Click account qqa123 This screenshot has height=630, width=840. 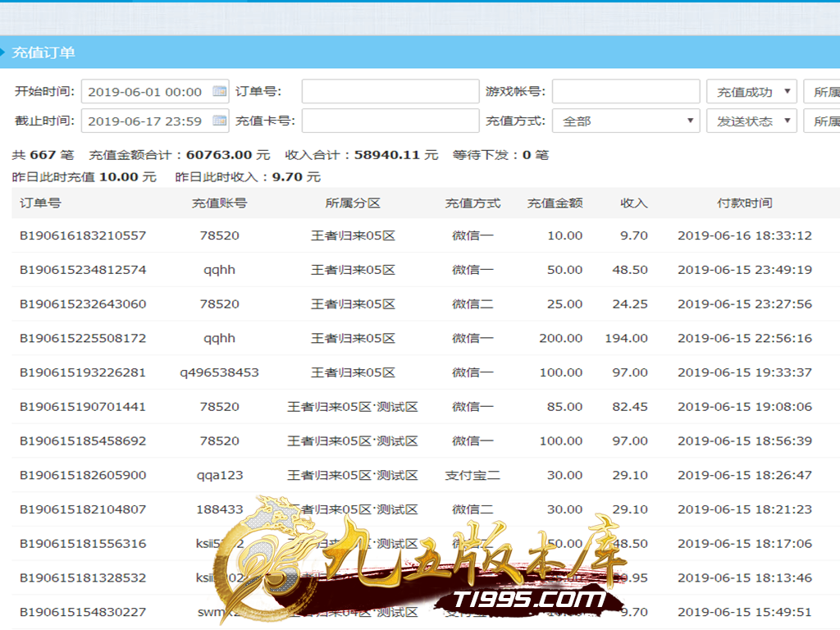(220, 476)
